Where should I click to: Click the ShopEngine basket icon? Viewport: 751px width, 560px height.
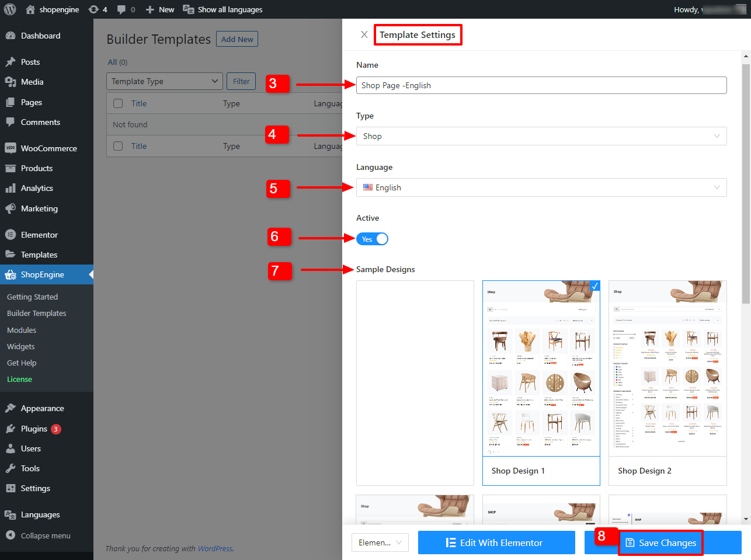(x=11, y=274)
